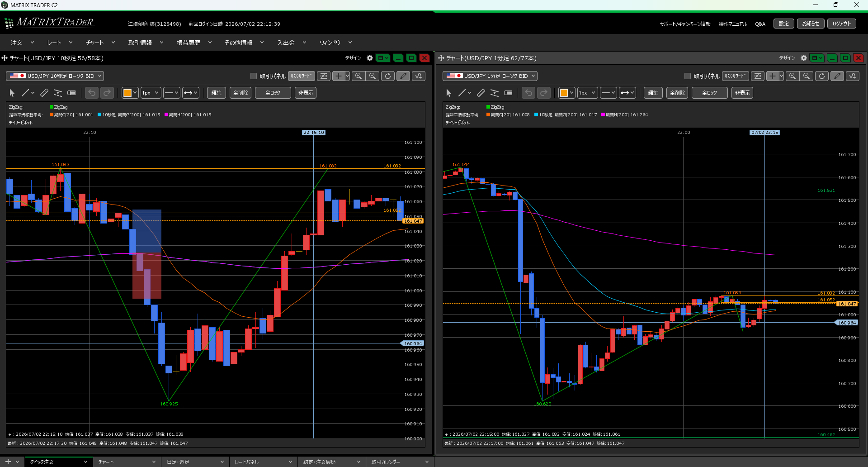The image size is (868, 467).
Task: Toggle 全ロック in the 10秒足 chart
Action: [273, 93]
